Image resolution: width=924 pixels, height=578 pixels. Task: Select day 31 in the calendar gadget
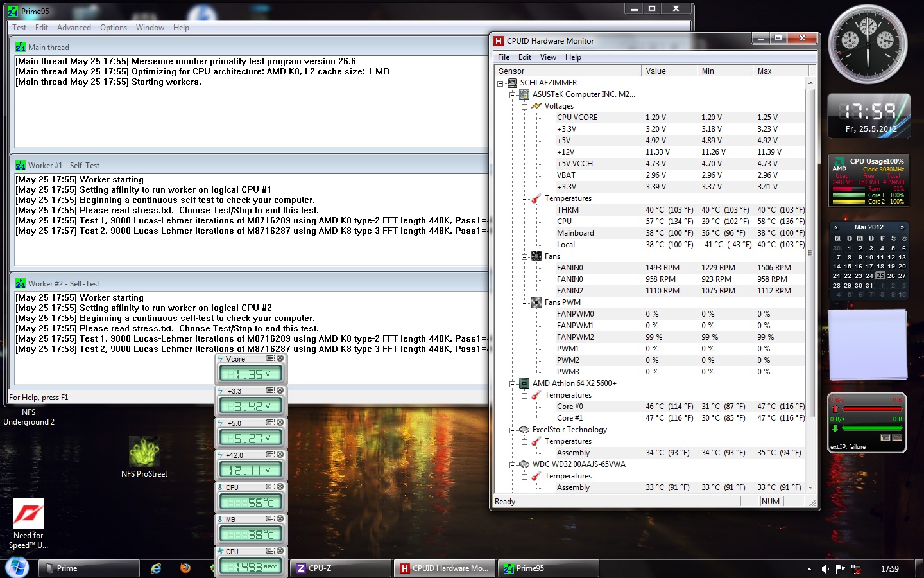click(869, 285)
